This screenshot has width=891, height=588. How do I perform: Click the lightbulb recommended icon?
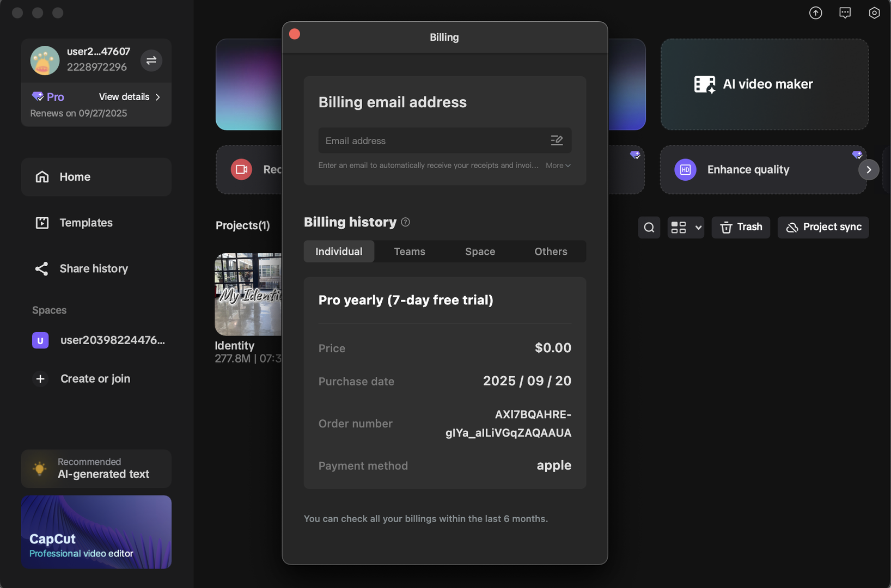pyautogui.click(x=40, y=469)
